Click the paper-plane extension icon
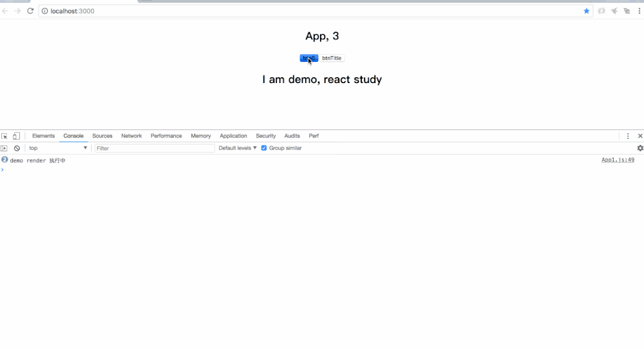The image size is (644, 349). (614, 11)
